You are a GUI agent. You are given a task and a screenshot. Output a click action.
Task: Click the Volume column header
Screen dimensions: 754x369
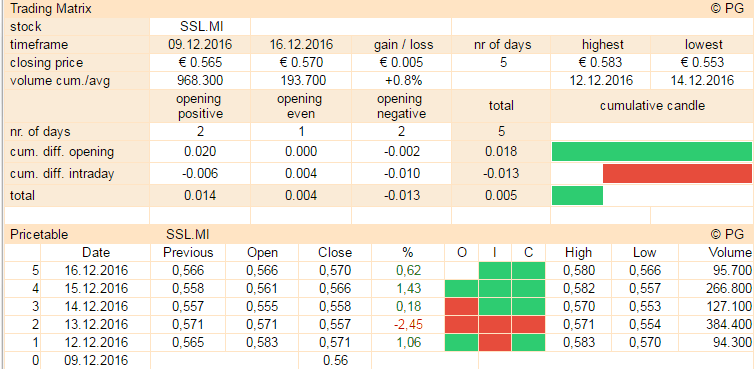(x=730, y=253)
